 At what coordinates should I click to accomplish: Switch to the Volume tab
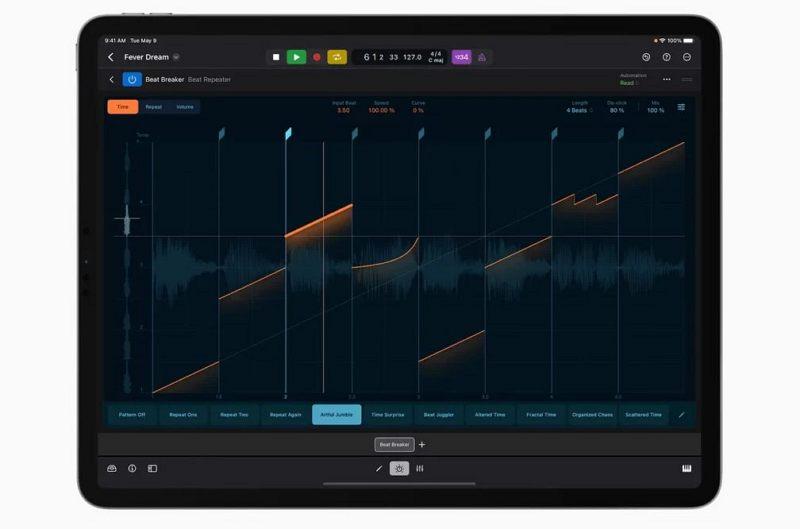(x=185, y=107)
